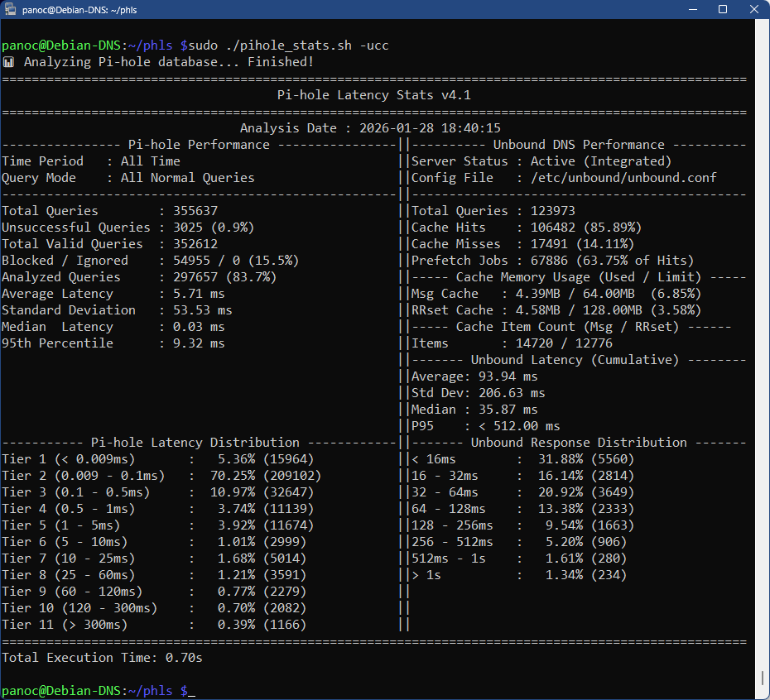Click 95th Percentile value '9.32 ms'
Image resolution: width=770 pixels, height=700 pixels.
[199, 343]
